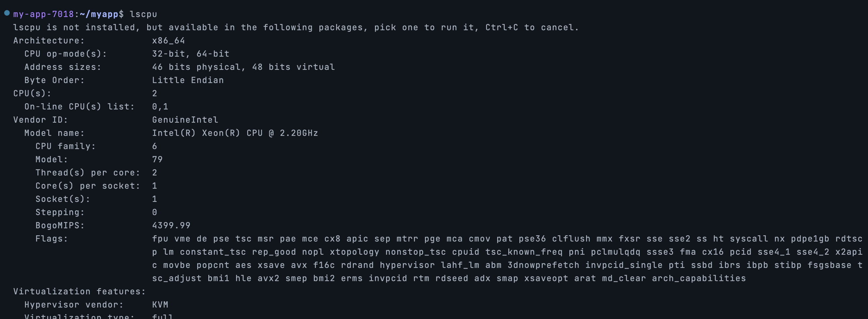
Task: Click the Address sizes label
Action: point(63,67)
